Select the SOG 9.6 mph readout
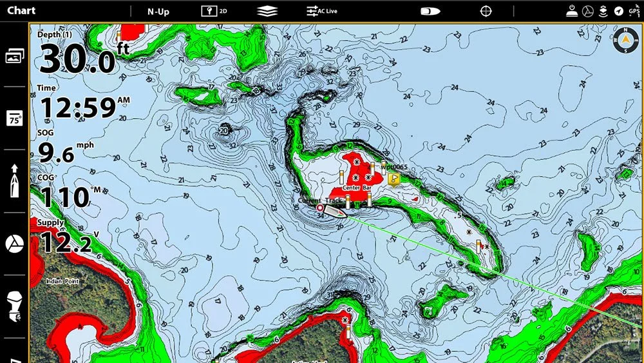644x363 pixels. 66,147
